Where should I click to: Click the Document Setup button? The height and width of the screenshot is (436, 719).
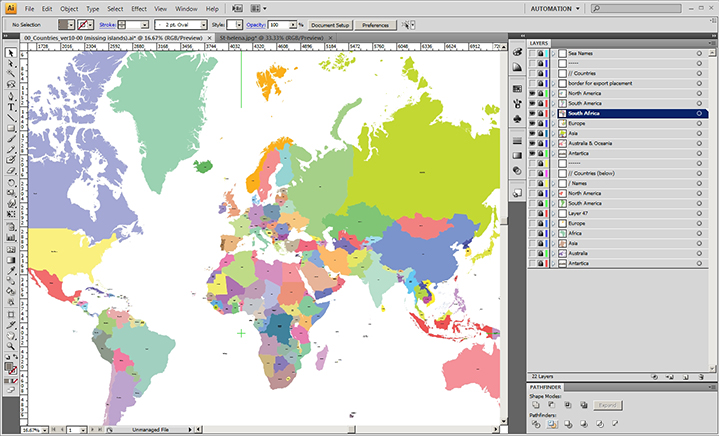330,23
